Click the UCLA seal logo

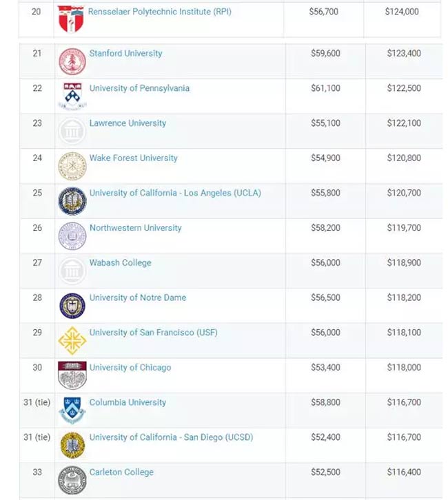[x=72, y=201]
